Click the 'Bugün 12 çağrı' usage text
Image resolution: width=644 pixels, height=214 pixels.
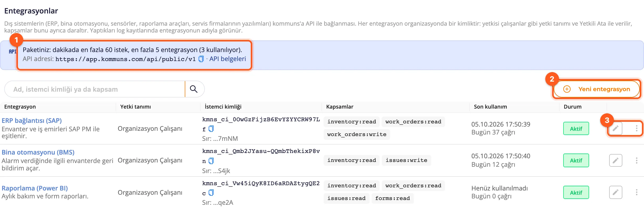click(x=493, y=164)
